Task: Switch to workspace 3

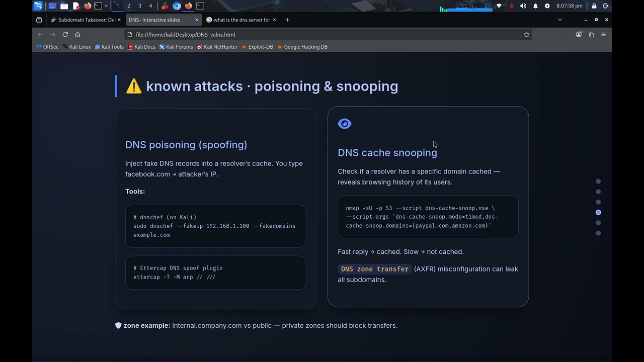Action: [140, 6]
